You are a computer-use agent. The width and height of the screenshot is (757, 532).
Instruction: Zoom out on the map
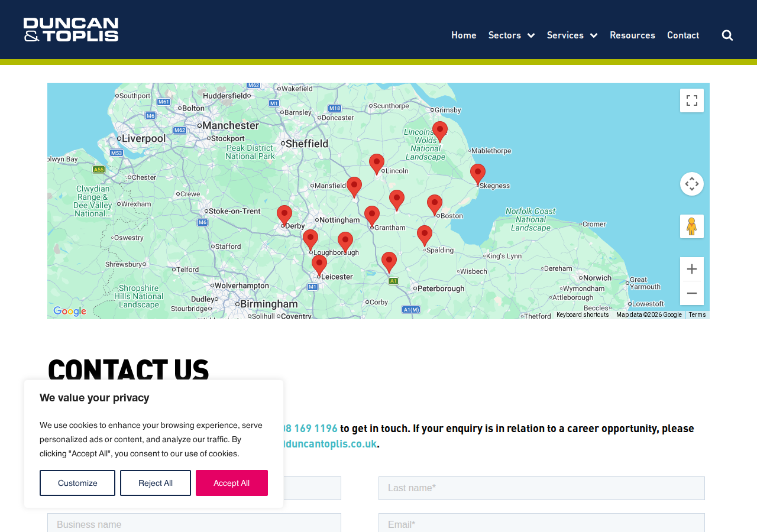pyautogui.click(x=692, y=293)
